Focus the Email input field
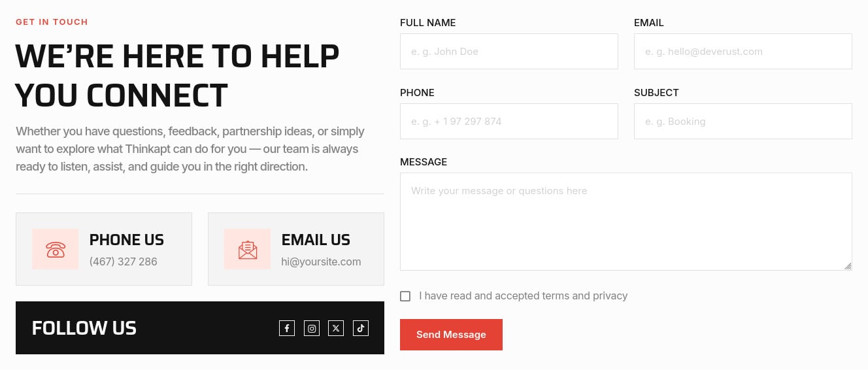Viewport: 868px width, 370px height. [743, 52]
